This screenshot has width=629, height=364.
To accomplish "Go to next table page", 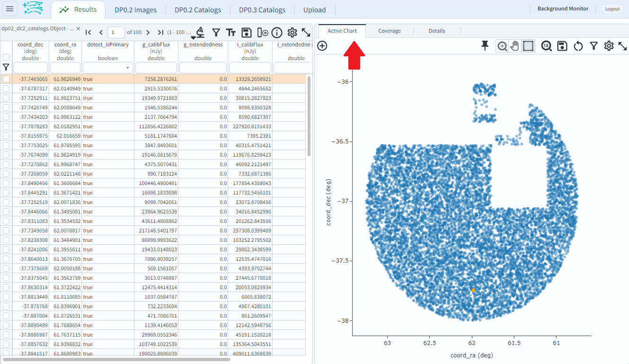I will pyautogui.click(x=148, y=32).
